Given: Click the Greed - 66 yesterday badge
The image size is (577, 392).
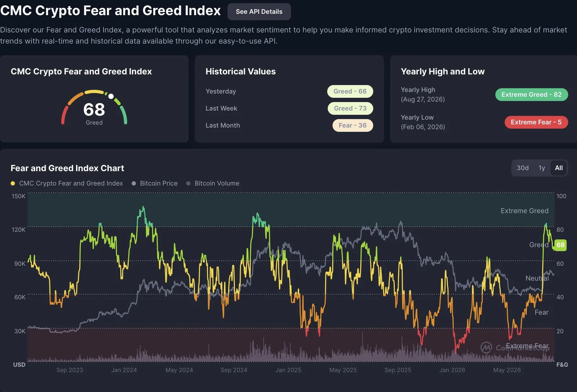Looking at the screenshot, I should [x=350, y=92].
